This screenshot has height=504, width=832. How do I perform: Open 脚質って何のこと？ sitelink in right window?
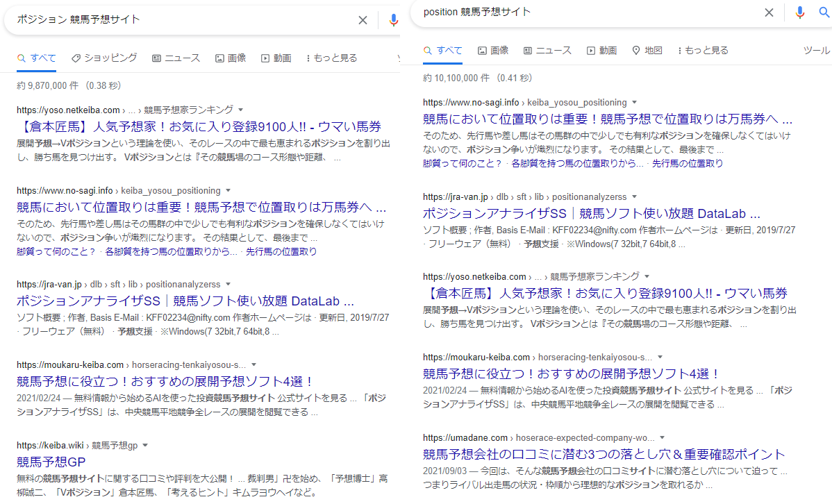pyautogui.click(x=463, y=163)
